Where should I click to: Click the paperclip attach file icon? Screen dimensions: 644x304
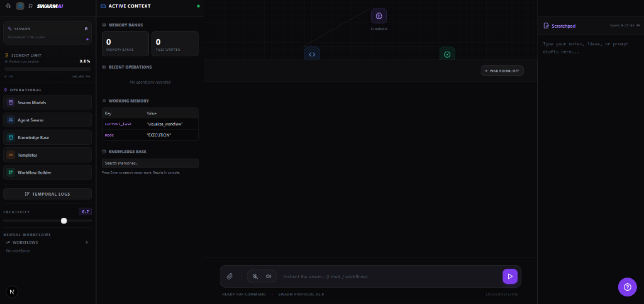tap(230, 276)
